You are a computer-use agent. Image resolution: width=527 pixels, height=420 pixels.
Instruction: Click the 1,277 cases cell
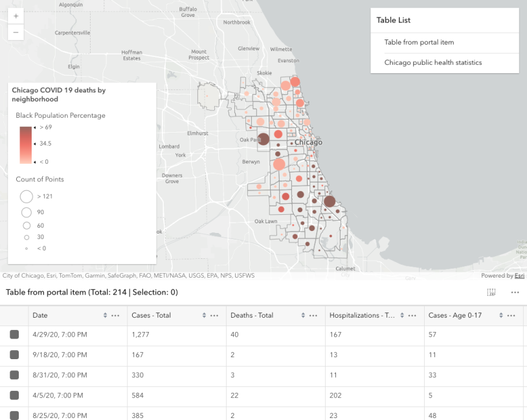pos(142,335)
